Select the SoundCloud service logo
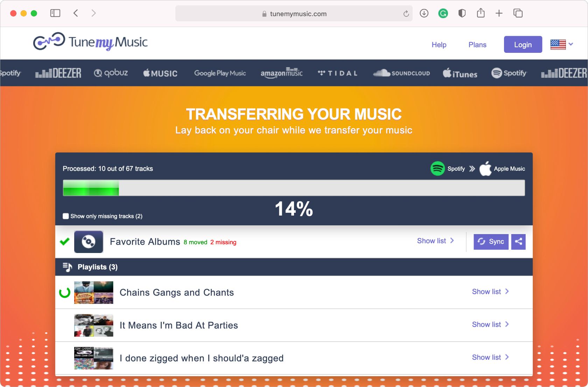Image resolution: width=588 pixels, height=387 pixels. [x=401, y=73]
